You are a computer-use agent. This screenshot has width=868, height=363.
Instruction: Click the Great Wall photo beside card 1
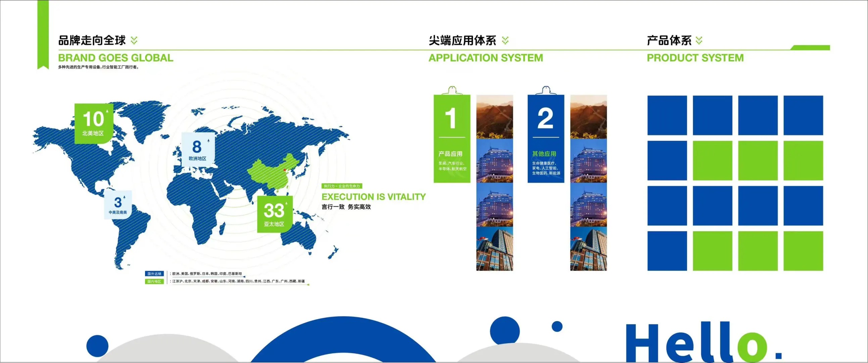coord(494,117)
